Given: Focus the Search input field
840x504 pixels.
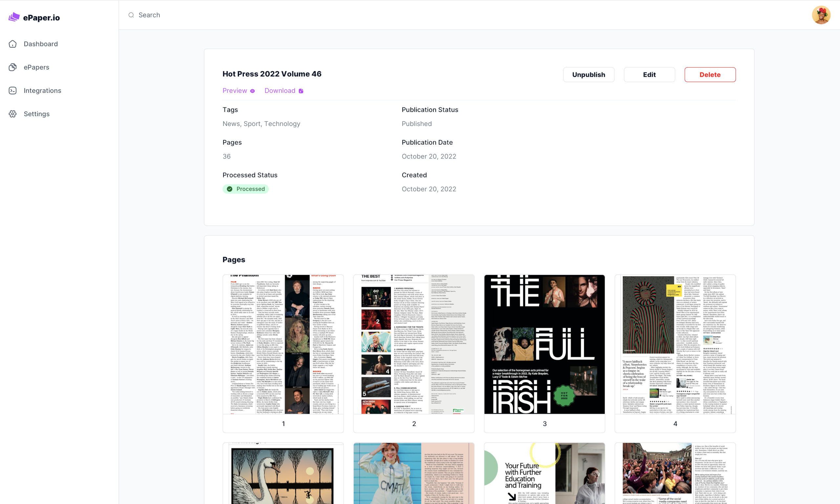Looking at the screenshot, I should (x=465, y=15).
